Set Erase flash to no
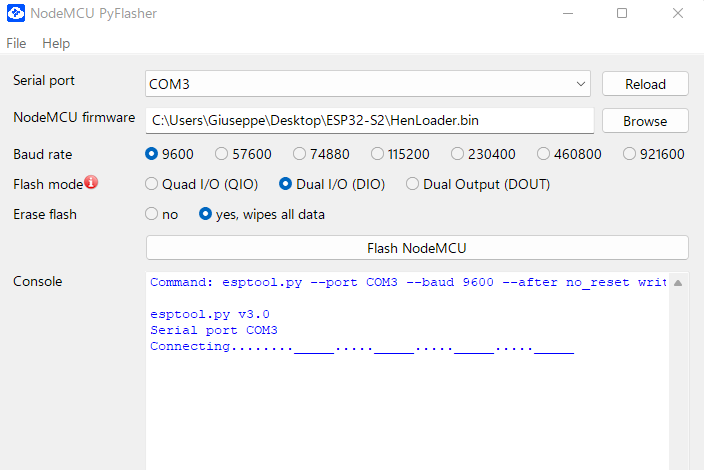 [x=162, y=214]
